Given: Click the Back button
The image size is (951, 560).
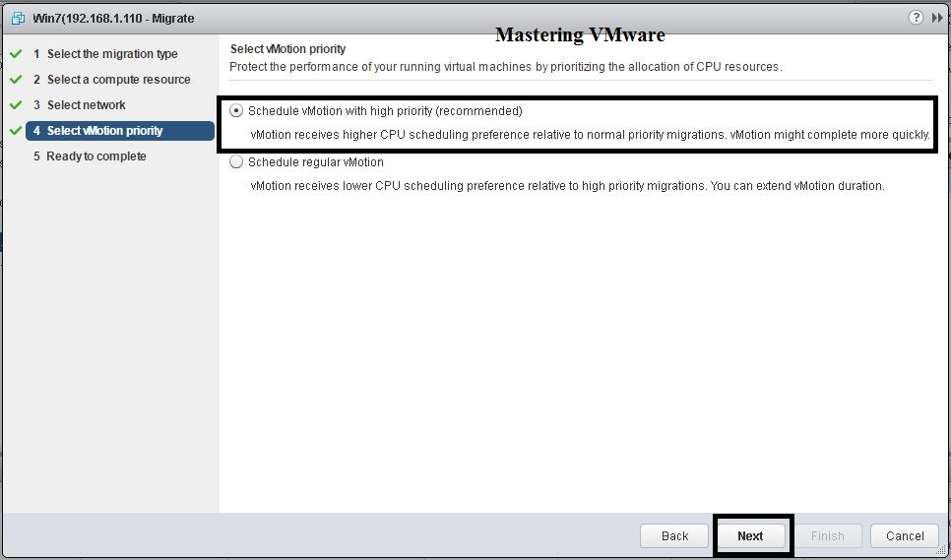Looking at the screenshot, I should 674,535.
